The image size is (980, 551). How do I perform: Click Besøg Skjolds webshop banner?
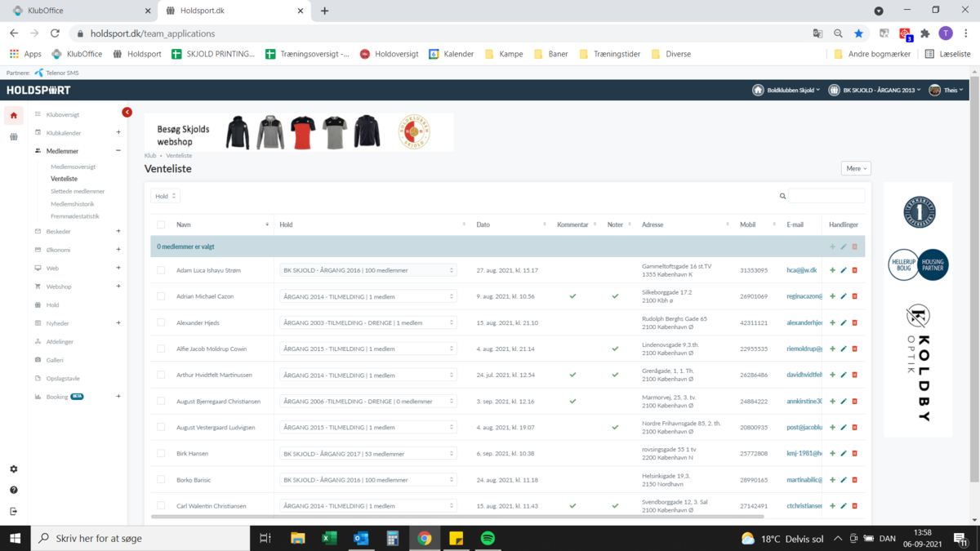click(x=299, y=131)
